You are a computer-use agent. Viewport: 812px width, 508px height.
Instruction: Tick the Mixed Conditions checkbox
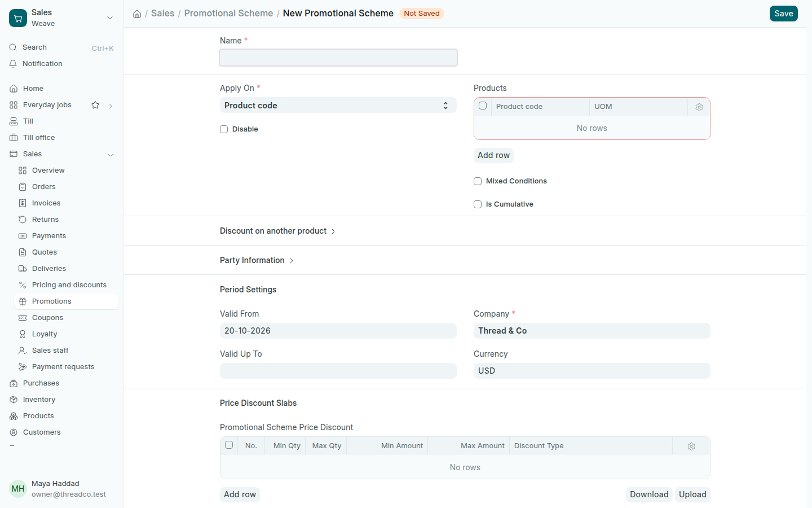tap(478, 181)
